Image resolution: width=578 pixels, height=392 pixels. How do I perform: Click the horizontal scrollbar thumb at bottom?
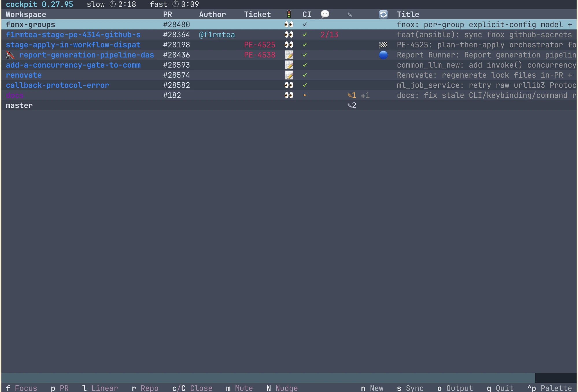pyautogui.click(x=268, y=378)
